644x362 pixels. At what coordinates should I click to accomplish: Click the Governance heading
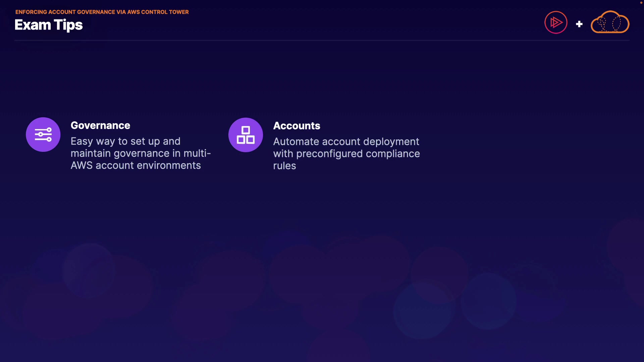point(100,125)
